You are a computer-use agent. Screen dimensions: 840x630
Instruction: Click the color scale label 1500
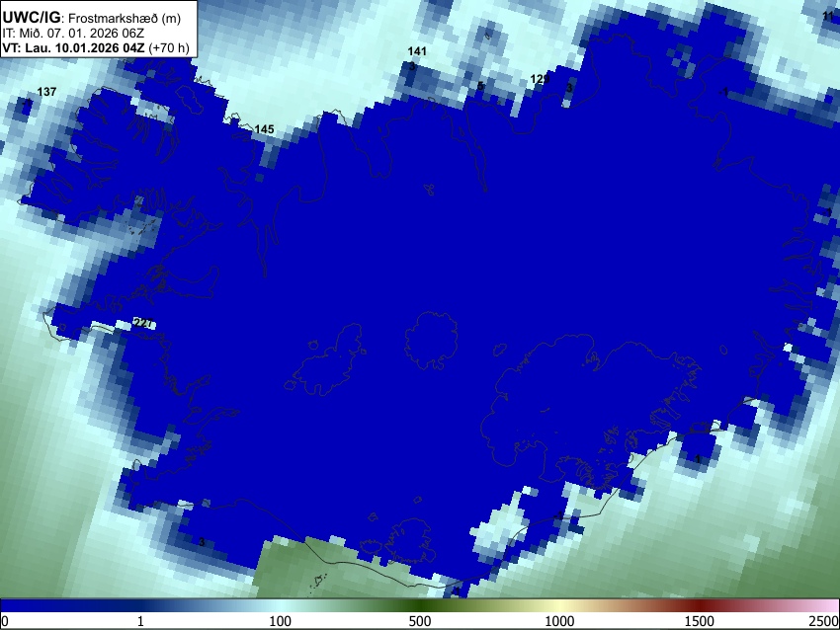point(699,621)
